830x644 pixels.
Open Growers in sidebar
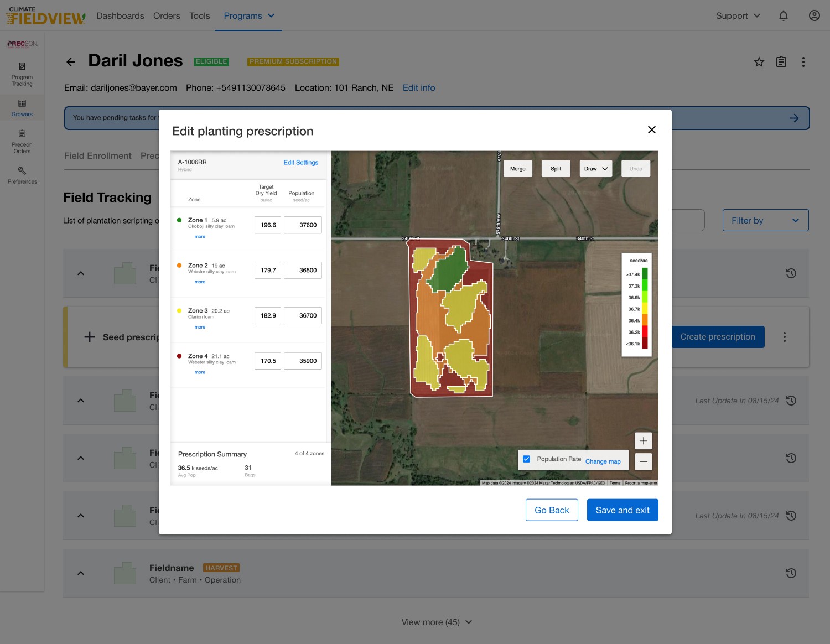(x=22, y=108)
